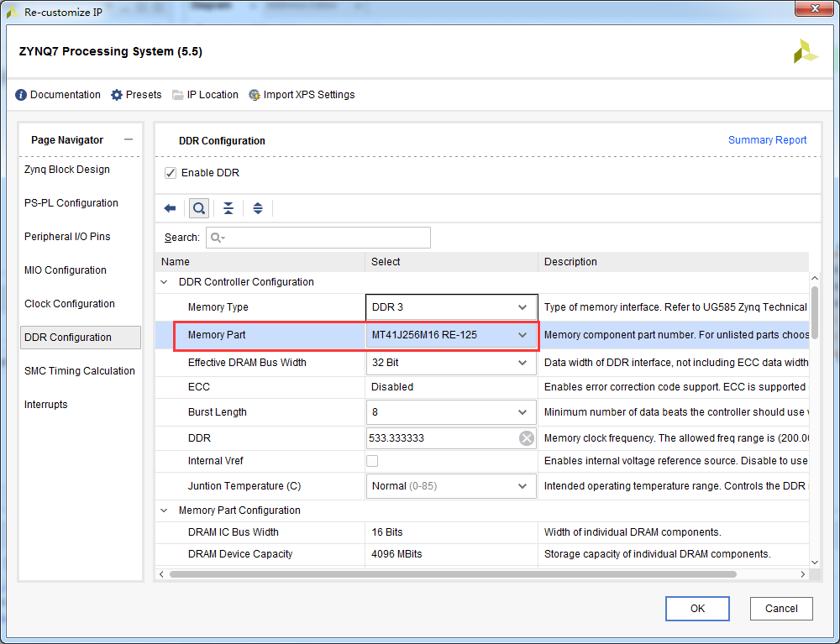Click the Name column header
The image size is (840, 644).
pyautogui.click(x=260, y=262)
